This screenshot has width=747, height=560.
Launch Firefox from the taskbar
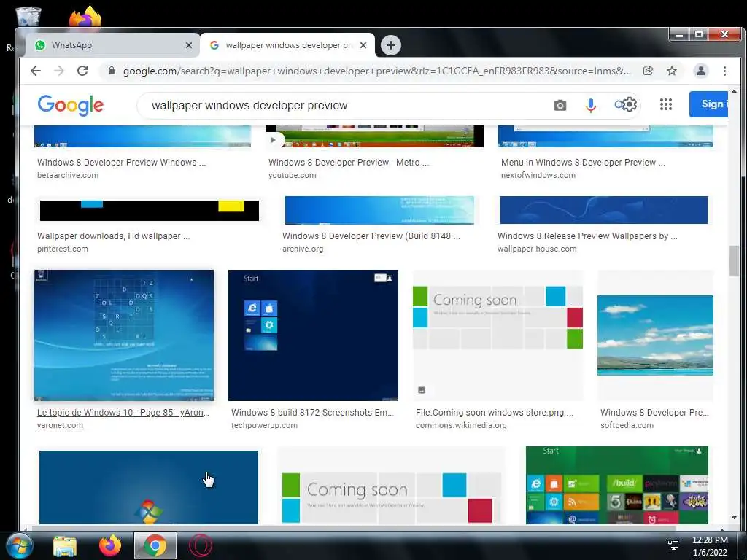(110, 545)
